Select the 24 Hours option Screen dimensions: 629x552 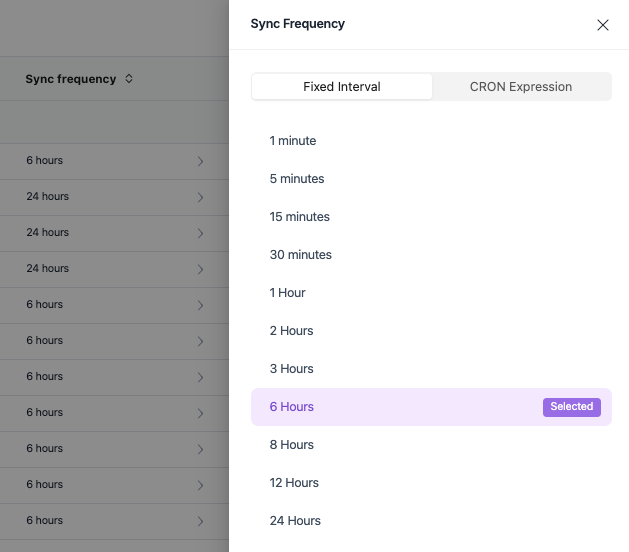click(295, 521)
